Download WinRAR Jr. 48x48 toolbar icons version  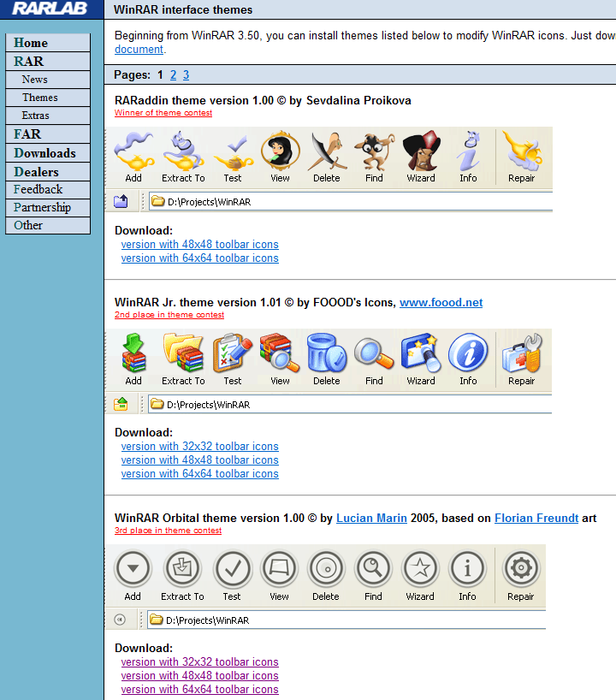click(200, 460)
